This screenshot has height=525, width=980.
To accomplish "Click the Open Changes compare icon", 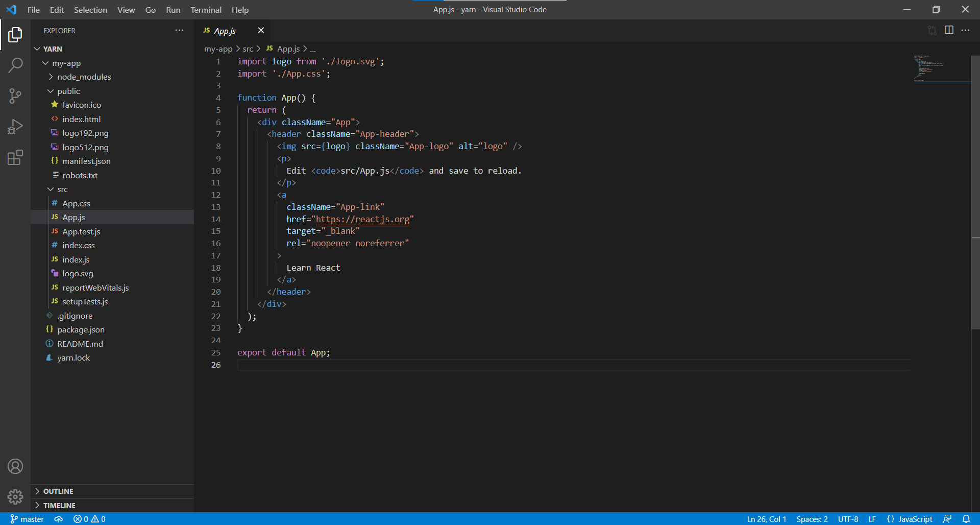I will pos(932,30).
